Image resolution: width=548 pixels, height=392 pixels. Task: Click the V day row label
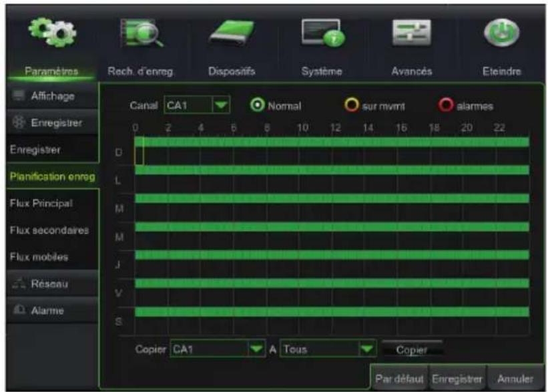click(x=119, y=293)
